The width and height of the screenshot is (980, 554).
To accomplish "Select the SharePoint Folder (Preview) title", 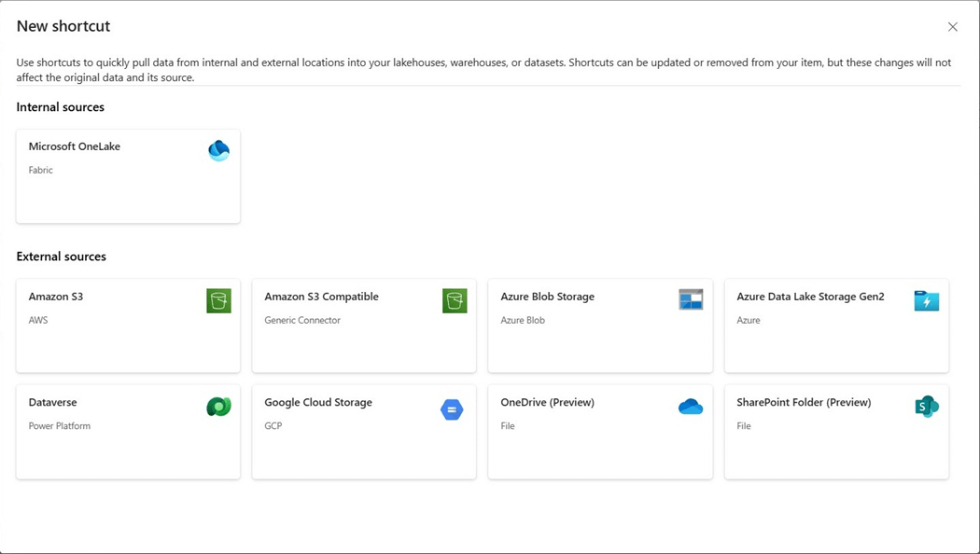I will [804, 403].
